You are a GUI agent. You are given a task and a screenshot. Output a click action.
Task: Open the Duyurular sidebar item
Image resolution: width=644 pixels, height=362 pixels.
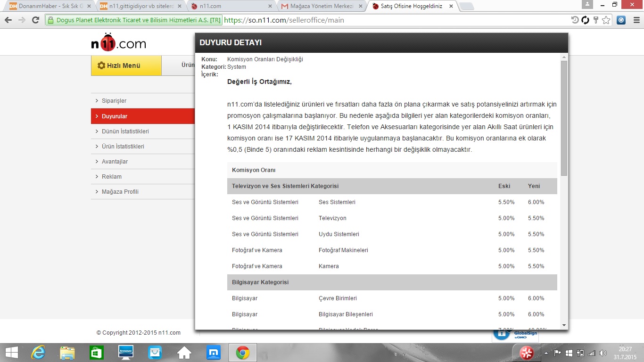point(143,116)
